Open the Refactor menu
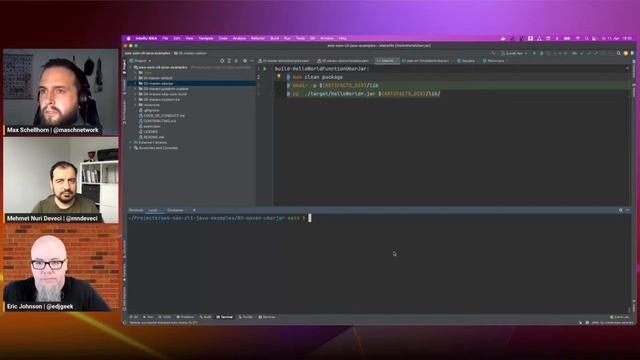The image size is (640, 360). point(258,38)
